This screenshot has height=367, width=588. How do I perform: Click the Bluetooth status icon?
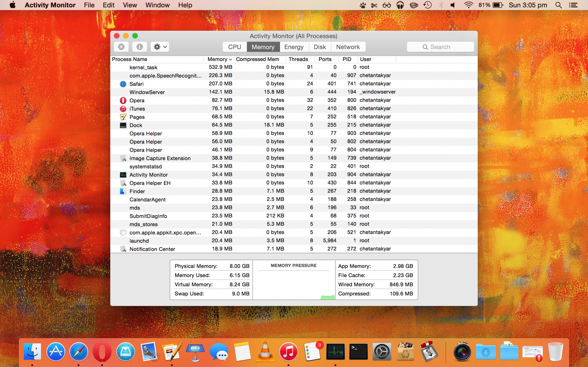coord(441,5)
